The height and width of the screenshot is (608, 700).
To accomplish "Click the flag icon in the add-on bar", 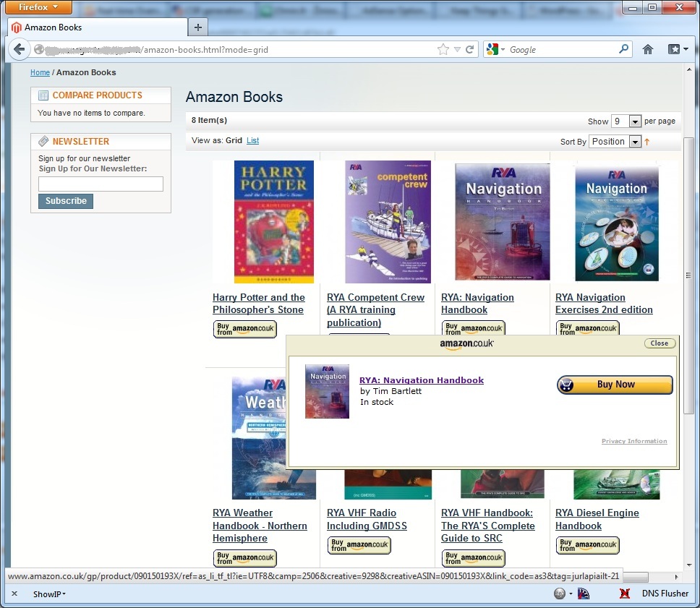I will (x=583, y=594).
